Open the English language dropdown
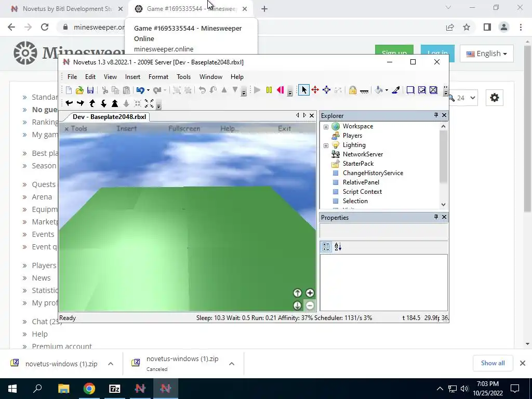The height and width of the screenshot is (399, 532). click(486, 54)
